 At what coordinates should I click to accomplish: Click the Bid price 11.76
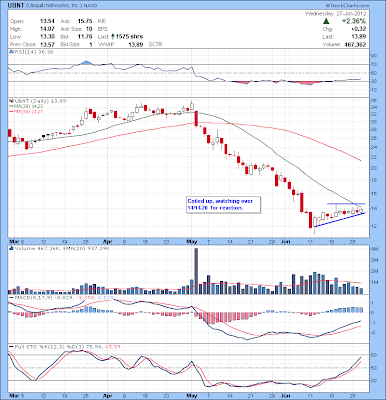tap(85, 37)
